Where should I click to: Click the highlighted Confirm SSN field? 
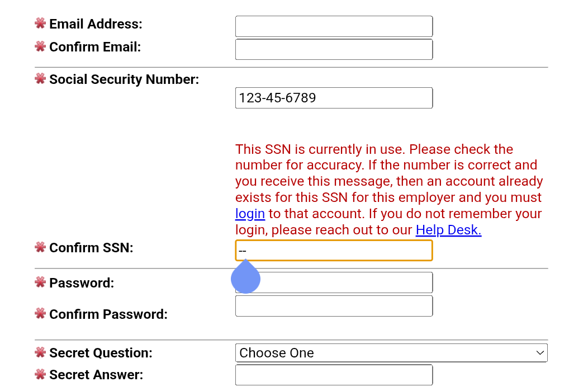[334, 251]
